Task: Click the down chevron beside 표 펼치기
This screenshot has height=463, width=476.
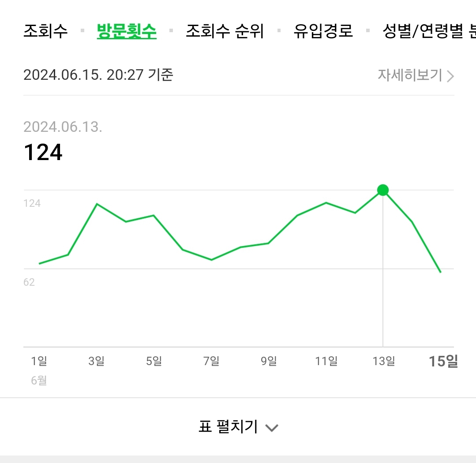Action: pos(271,427)
